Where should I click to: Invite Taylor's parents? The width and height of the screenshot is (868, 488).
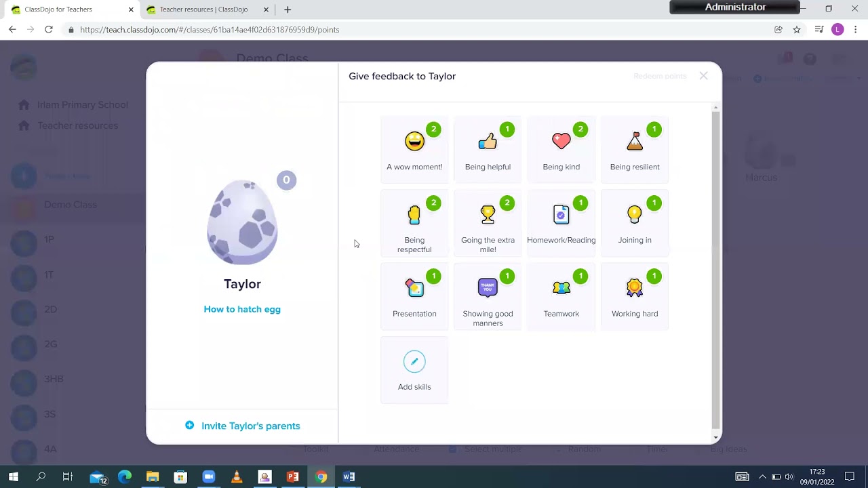point(243,426)
